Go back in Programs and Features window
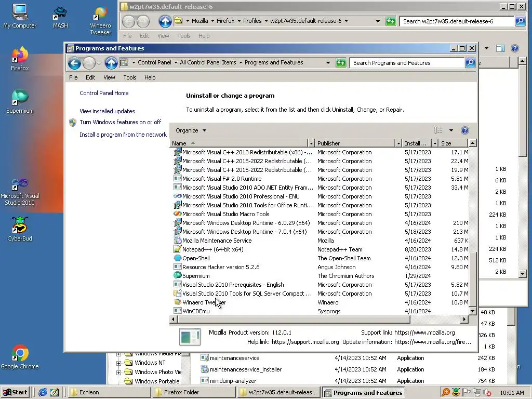The image size is (532, 399). pos(74,63)
